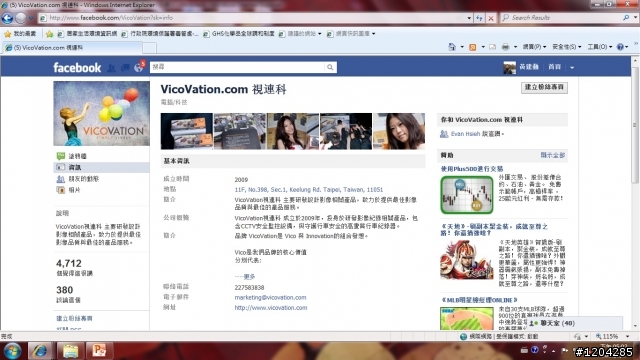Open the Favorites star button
The width and height of the screenshot is (640, 360).
pyautogui.click(x=20, y=34)
